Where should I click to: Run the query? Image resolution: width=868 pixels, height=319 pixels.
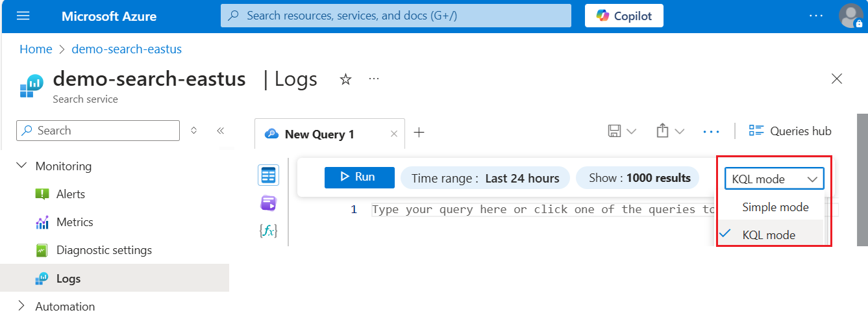(x=359, y=177)
